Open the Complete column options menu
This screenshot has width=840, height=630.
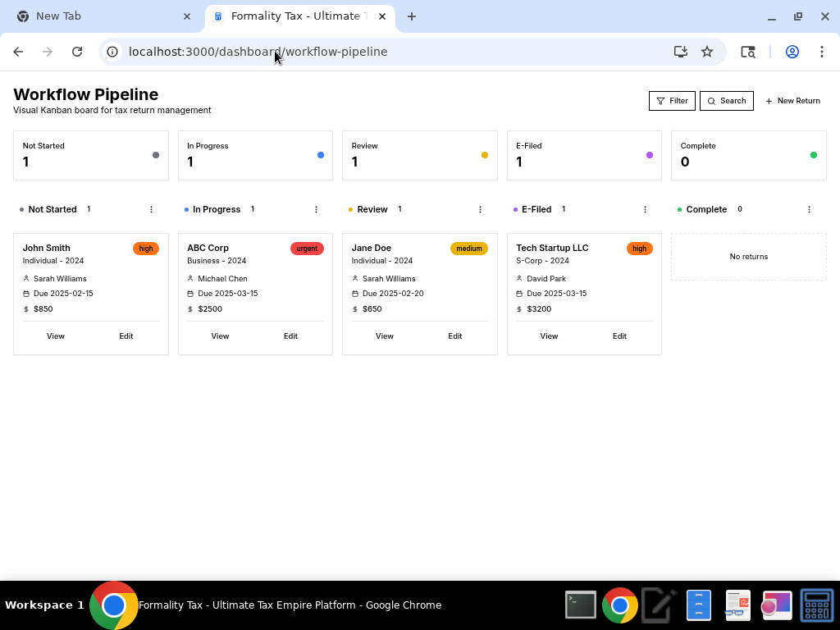[809, 209]
